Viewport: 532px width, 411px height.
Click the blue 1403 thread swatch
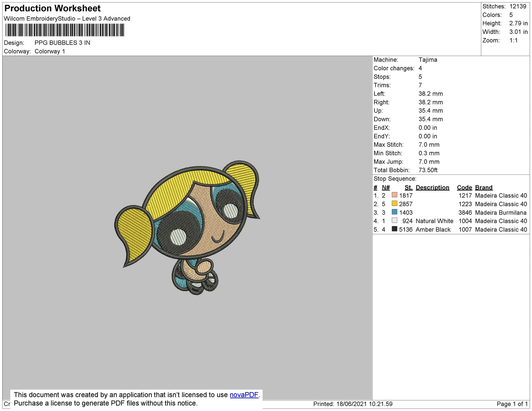point(394,212)
